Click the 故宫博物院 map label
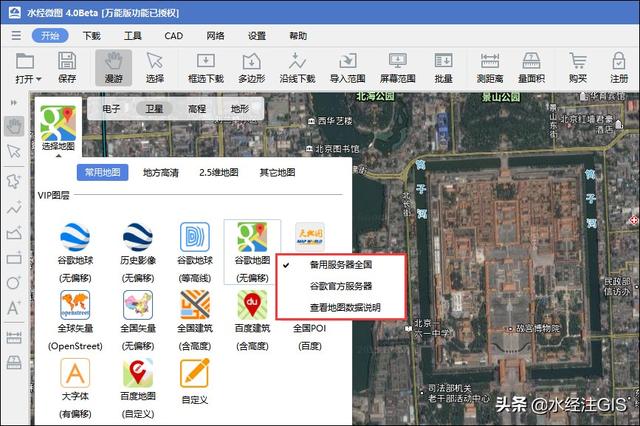 (538, 328)
